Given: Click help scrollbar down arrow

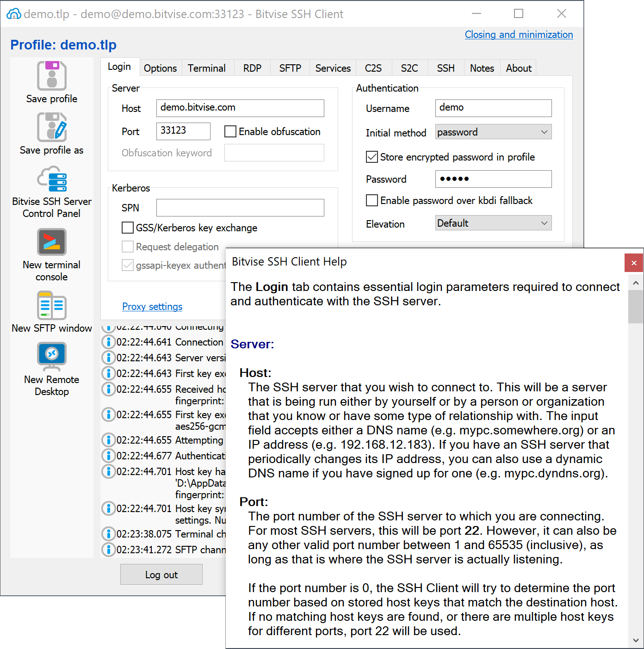Looking at the screenshot, I should pyautogui.click(x=636, y=641).
